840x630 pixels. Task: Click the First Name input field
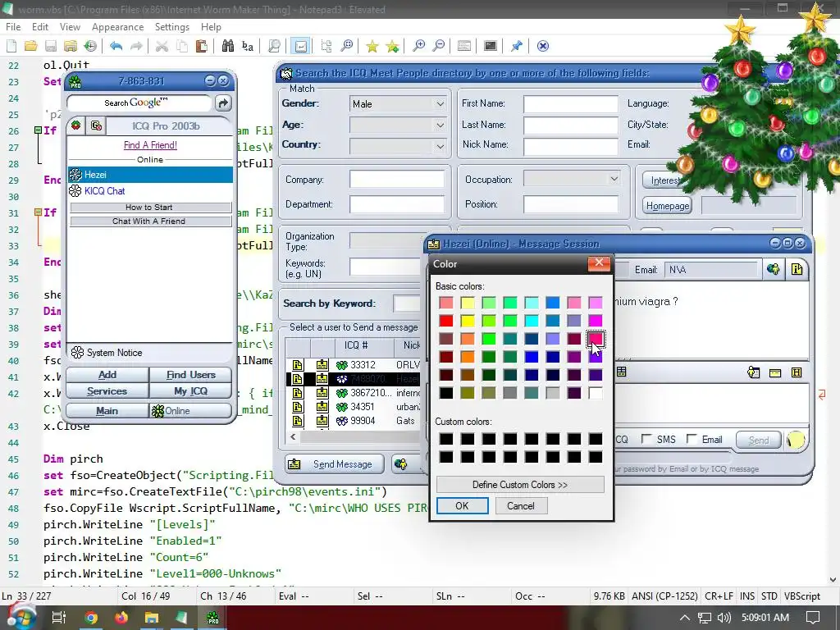pyautogui.click(x=571, y=104)
